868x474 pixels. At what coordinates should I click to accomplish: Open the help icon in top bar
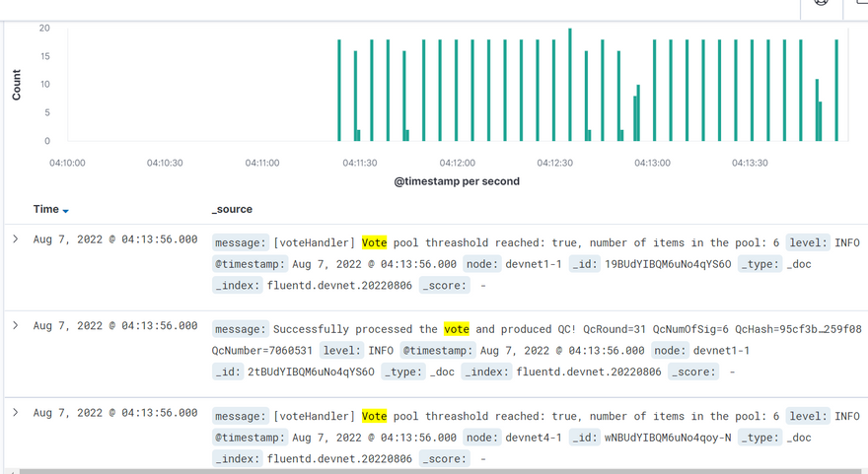pyautogui.click(x=821, y=3)
